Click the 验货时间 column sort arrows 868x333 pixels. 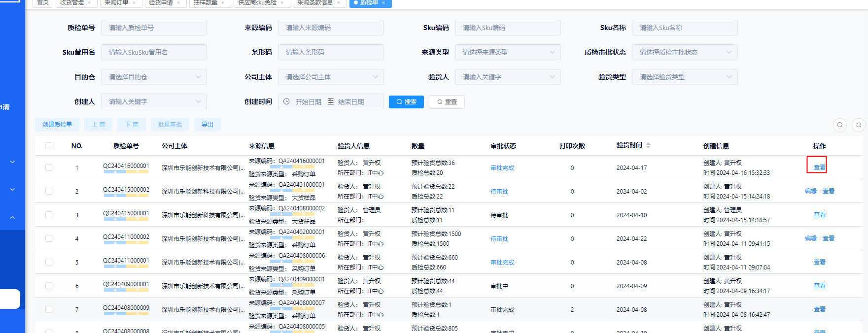click(x=648, y=145)
